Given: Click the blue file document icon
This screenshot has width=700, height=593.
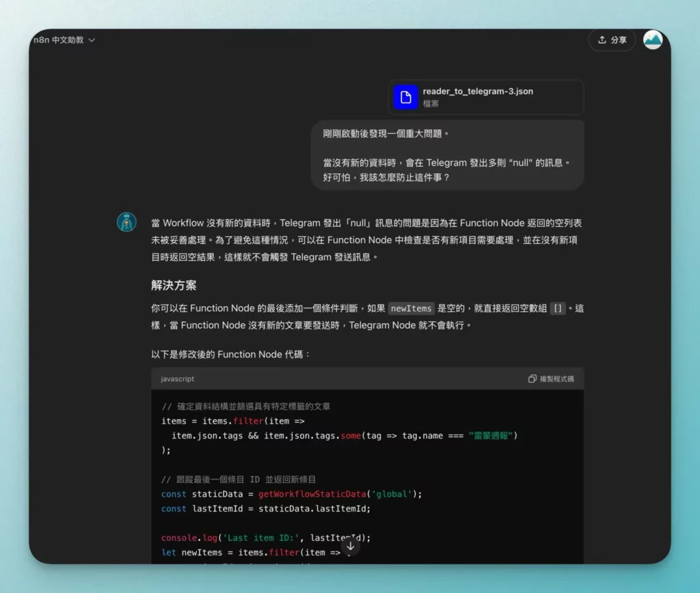Looking at the screenshot, I should point(405,97).
